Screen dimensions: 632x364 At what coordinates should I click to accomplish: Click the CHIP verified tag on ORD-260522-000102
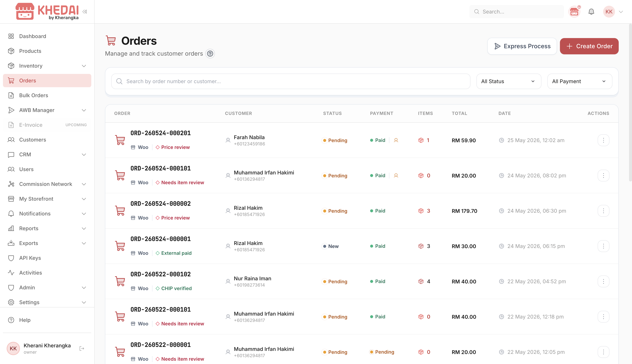(174, 288)
